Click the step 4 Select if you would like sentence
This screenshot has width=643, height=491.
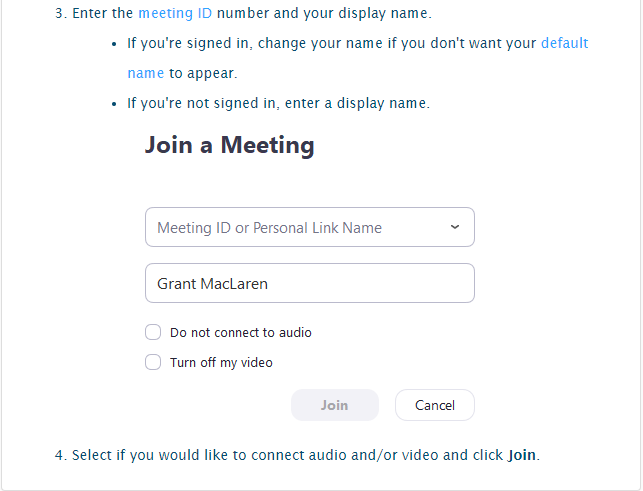click(297, 455)
